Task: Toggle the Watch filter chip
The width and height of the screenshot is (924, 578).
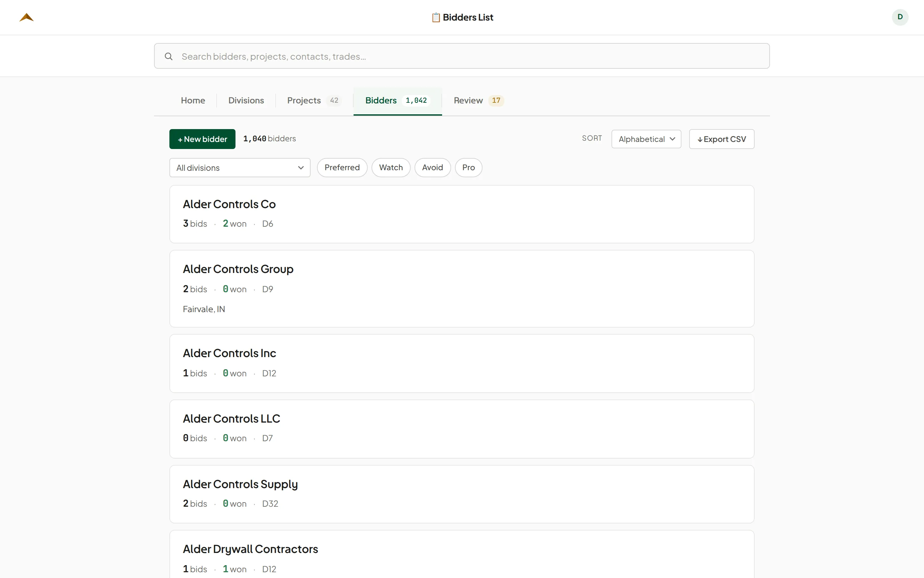Action: click(x=391, y=167)
